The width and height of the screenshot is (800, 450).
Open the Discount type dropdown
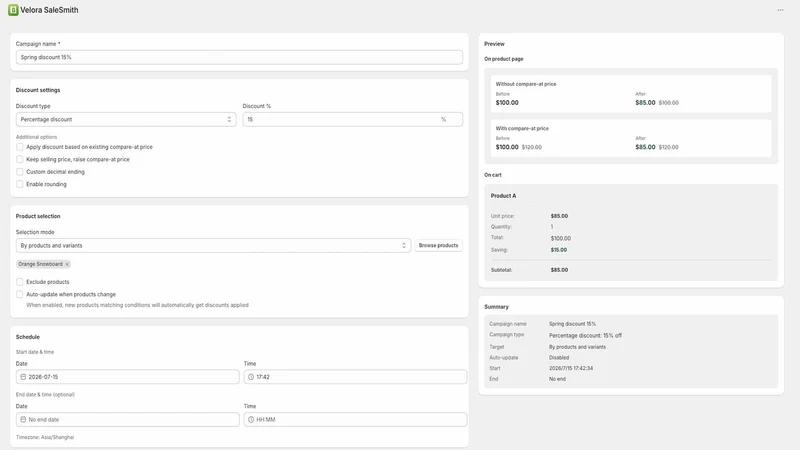(126, 119)
